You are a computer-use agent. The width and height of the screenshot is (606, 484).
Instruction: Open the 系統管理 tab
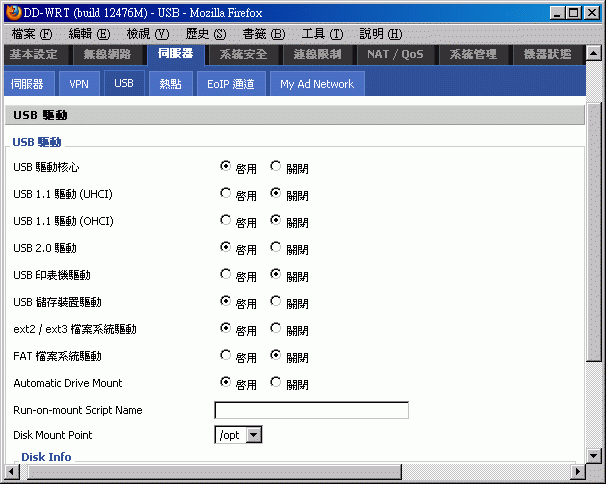click(x=472, y=54)
